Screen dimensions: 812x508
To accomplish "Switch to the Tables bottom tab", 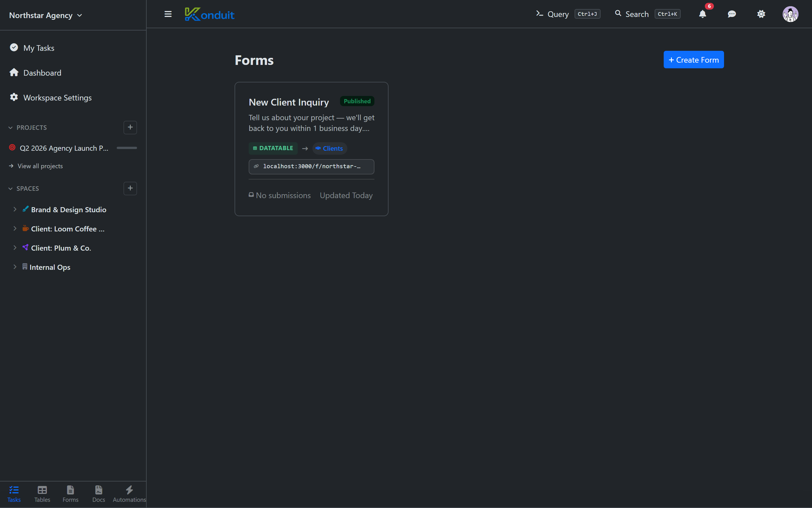I will click(42, 494).
